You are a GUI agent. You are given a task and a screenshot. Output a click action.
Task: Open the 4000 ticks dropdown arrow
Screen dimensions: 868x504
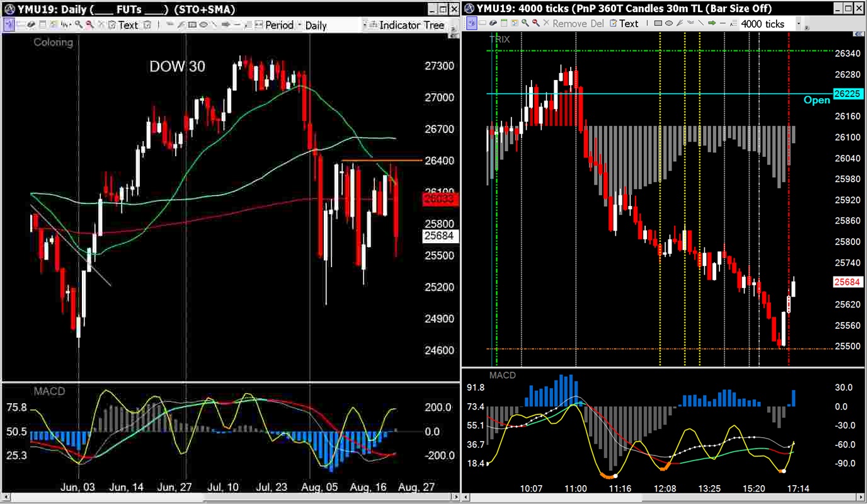(x=799, y=24)
